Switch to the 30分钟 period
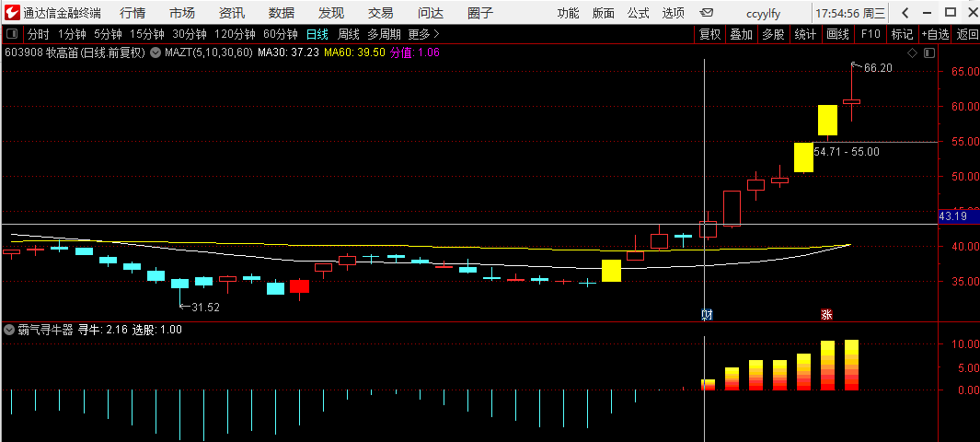The image size is (980, 442). 190,34
